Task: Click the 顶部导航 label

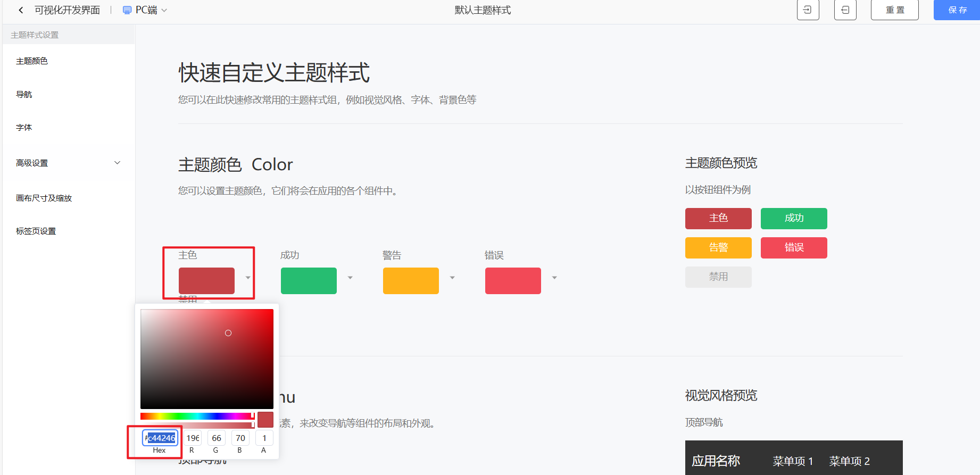Action: click(x=704, y=422)
